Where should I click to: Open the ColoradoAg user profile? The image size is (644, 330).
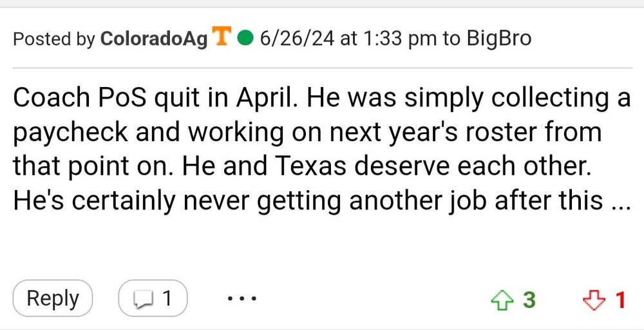[x=154, y=39]
